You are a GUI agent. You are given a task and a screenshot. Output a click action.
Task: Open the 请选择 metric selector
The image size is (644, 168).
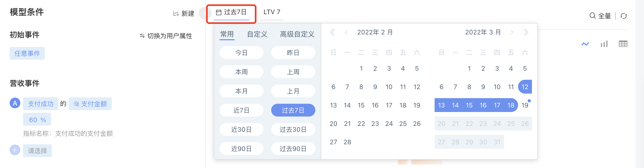[37, 151]
